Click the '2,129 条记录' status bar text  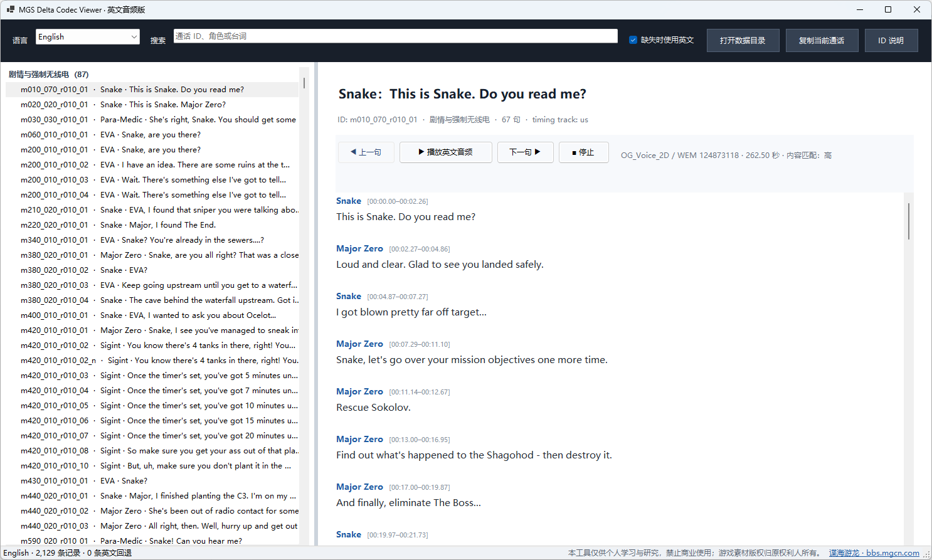pos(58,553)
